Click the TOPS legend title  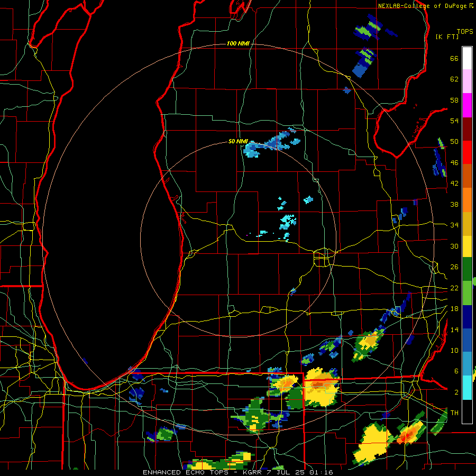(x=465, y=31)
